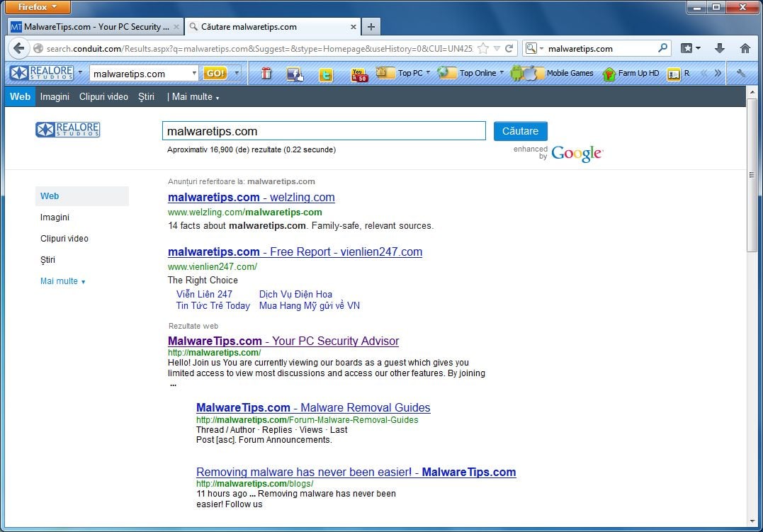
Task: Click the Firefox address bar URL
Action: [x=260, y=49]
